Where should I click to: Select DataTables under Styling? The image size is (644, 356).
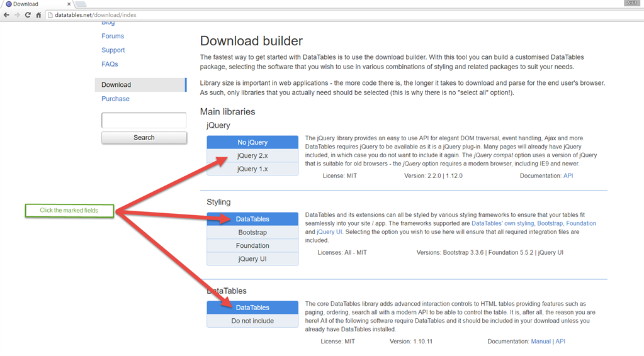click(252, 219)
